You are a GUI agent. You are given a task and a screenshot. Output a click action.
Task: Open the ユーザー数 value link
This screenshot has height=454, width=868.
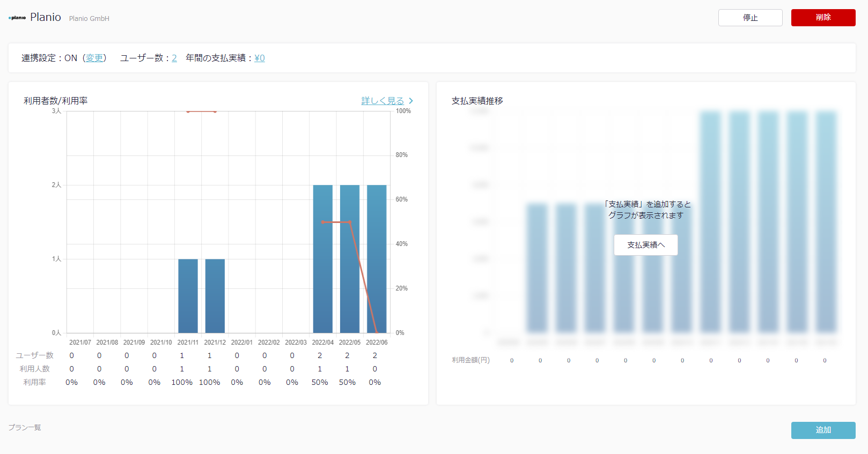click(x=174, y=58)
